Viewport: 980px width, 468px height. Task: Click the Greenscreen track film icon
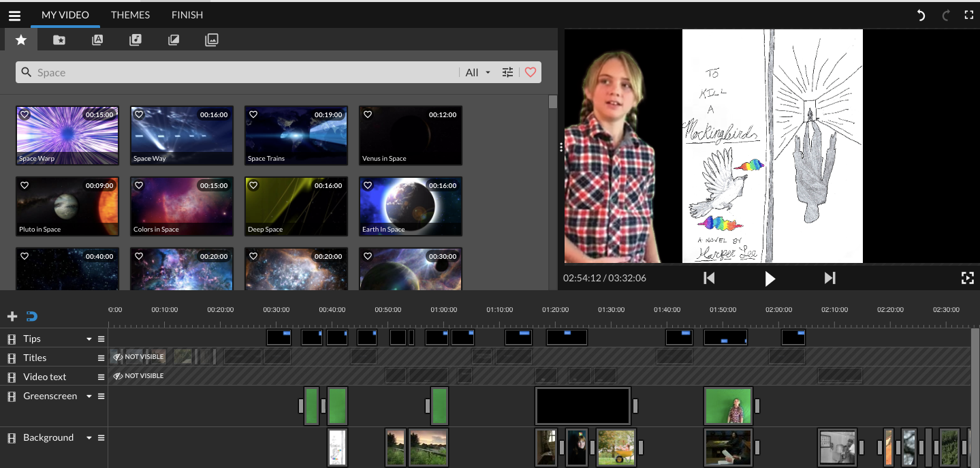(x=12, y=396)
